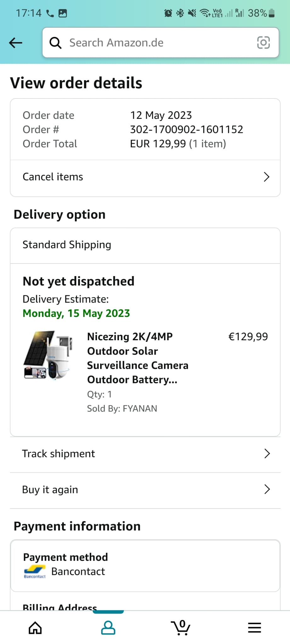This screenshot has width=290, height=644.
Task: Expand Track shipment chevron arrow
Action: [x=267, y=454]
